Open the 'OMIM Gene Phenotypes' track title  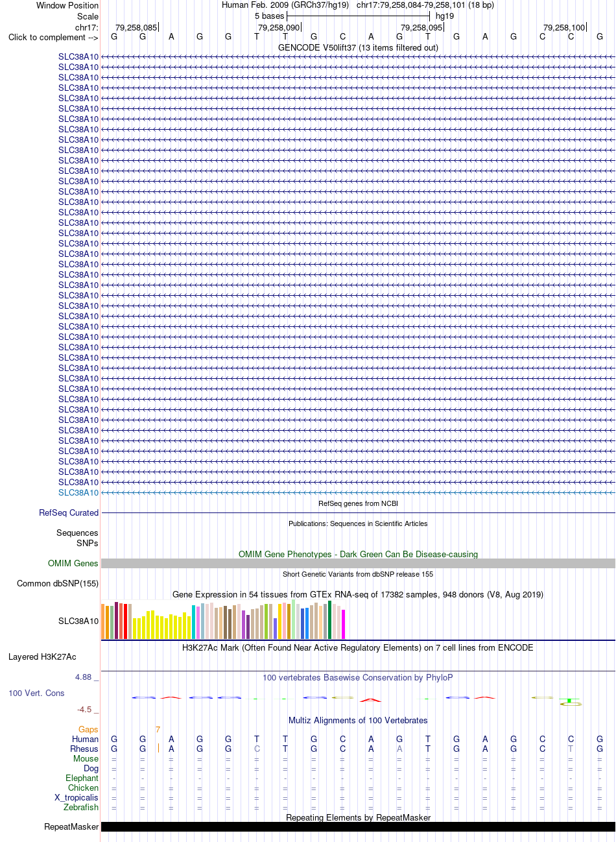point(358,554)
